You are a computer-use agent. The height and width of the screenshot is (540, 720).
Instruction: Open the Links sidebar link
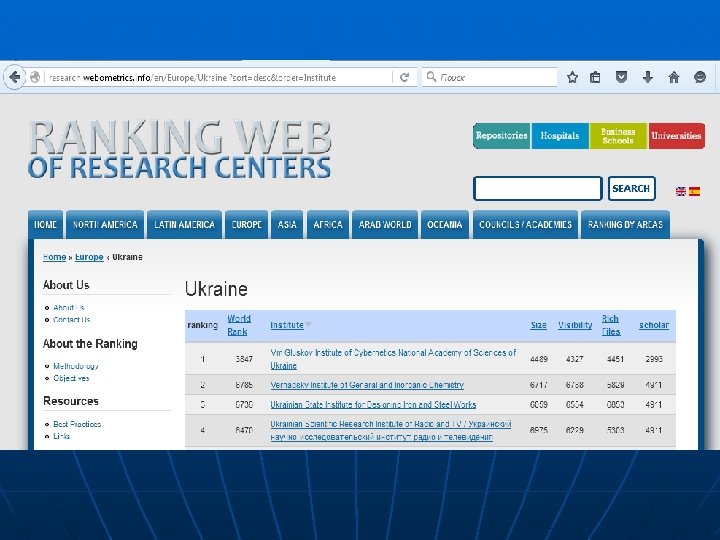pyautogui.click(x=62, y=436)
